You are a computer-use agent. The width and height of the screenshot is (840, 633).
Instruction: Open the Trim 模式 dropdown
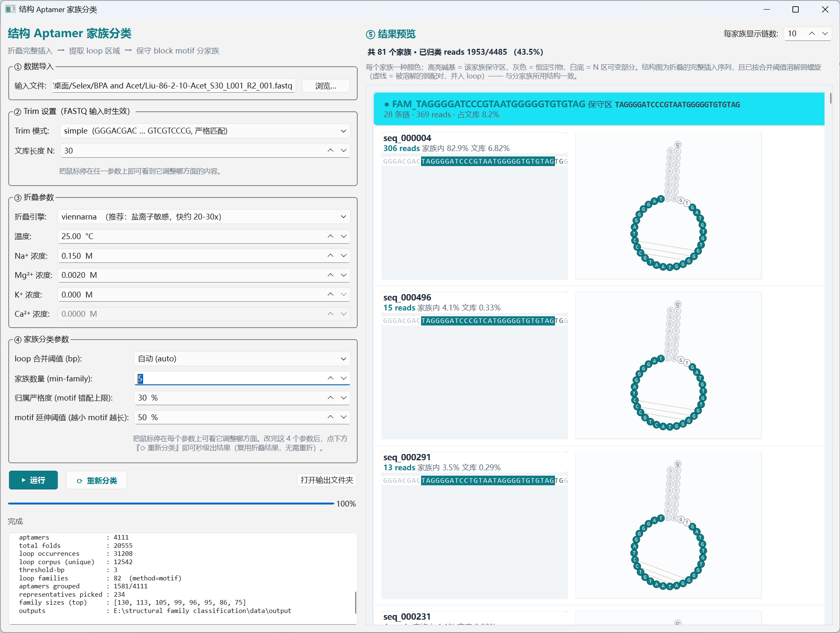coord(204,131)
